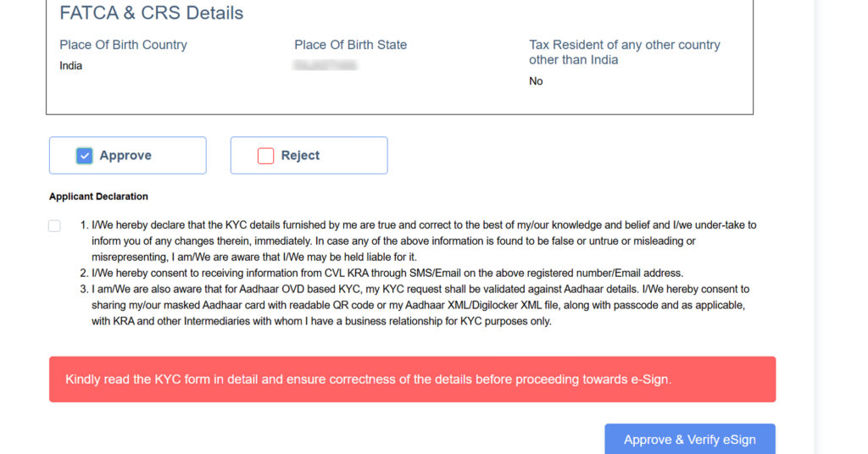Click the Applicant Declaration heading
The image size is (868, 454).
click(x=98, y=197)
